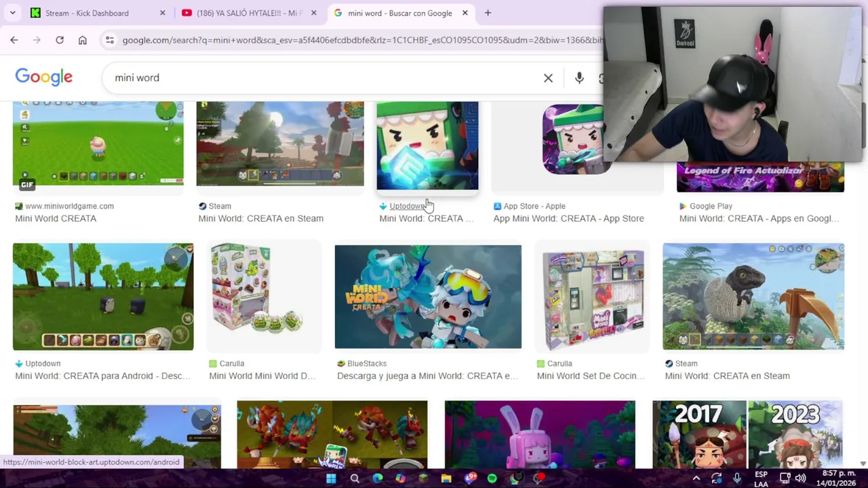Click the Uptodown source link under block character
The height and width of the screenshot is (488, 868).
pyautogui.click(x=407, y=206)
